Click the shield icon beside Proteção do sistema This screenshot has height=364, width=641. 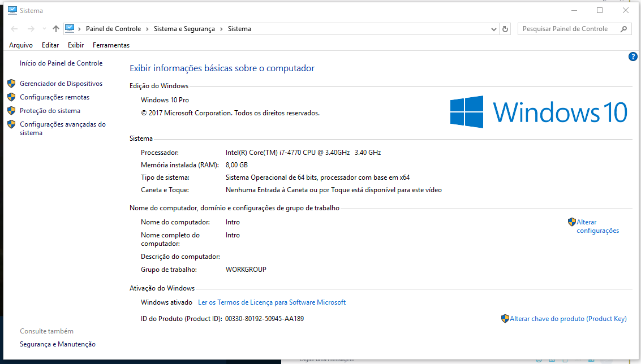(x=11, y=111)
